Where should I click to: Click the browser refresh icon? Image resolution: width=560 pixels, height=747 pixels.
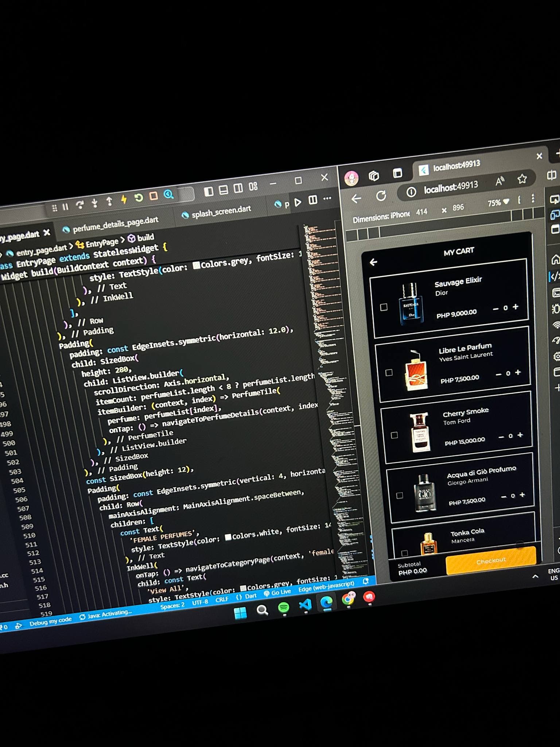pos(381,196)
